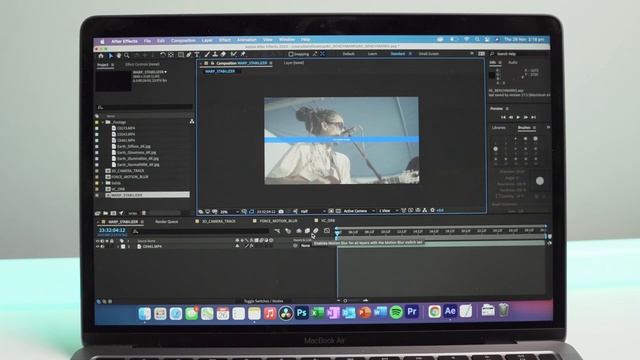Viewport: 640px width, 360px height.
Task: Open Photoshop from the dock
Action: click(x=302, y=313)
